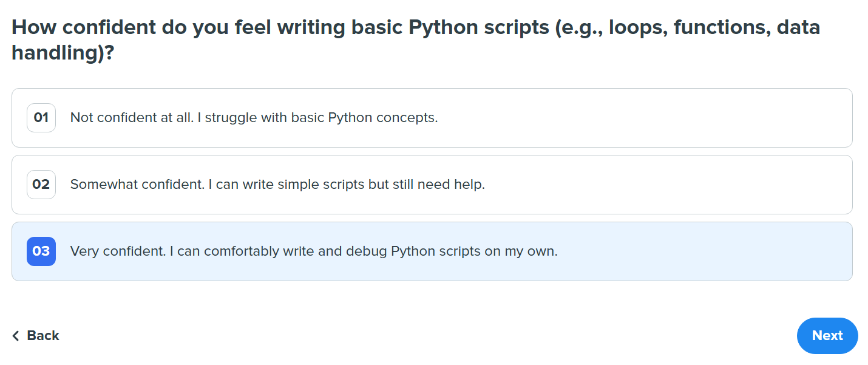The height and width of the screenshot is (365, 868).
Task: Choose option 01 about struggling with Python
Action: coord(254,118)
